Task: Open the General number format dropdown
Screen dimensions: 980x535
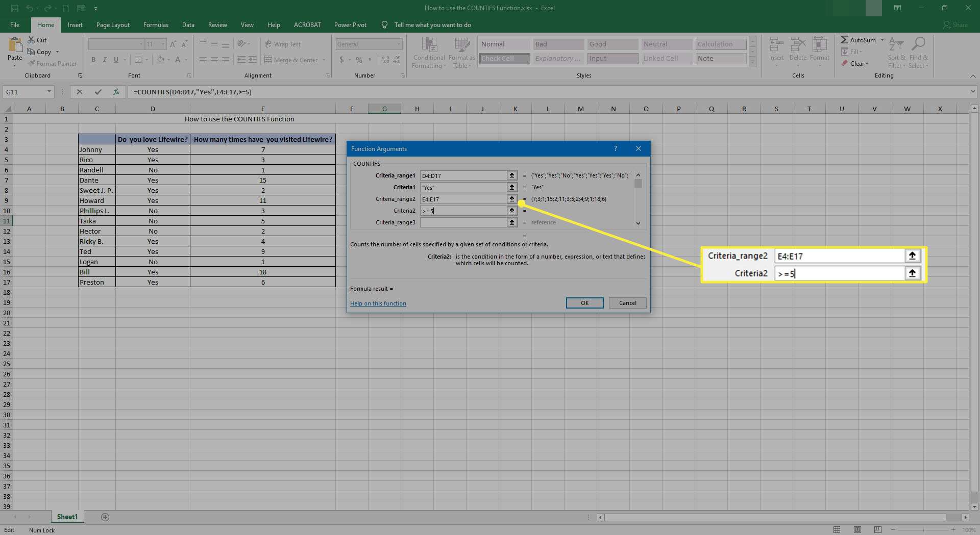Action: tap(399, 44)
